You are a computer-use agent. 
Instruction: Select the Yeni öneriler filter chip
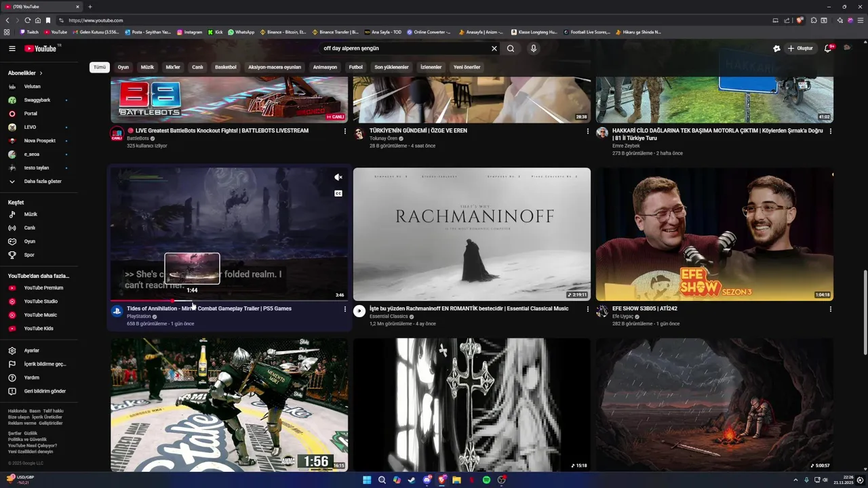pyautogui.click(x=467, y=67)
